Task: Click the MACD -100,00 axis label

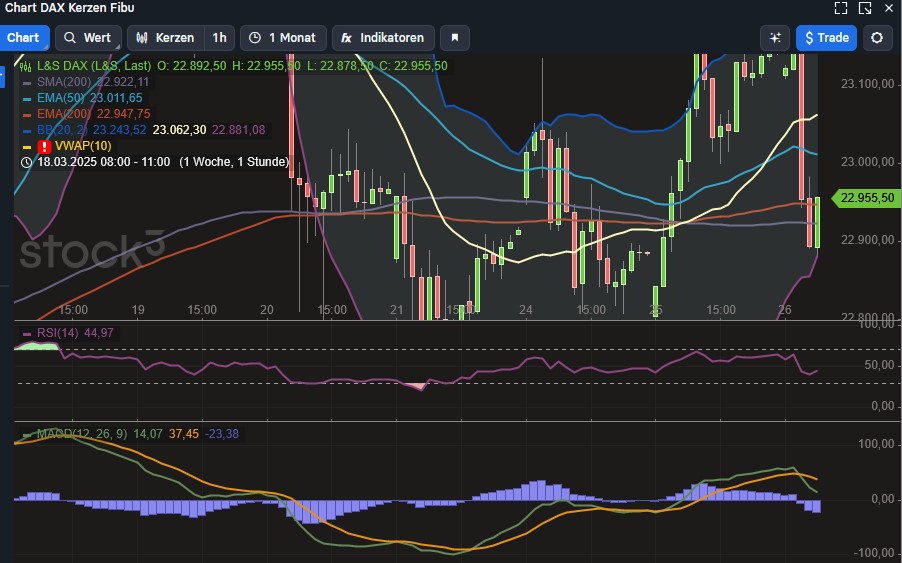Action: pyautogui.click(x=875, y=553)
